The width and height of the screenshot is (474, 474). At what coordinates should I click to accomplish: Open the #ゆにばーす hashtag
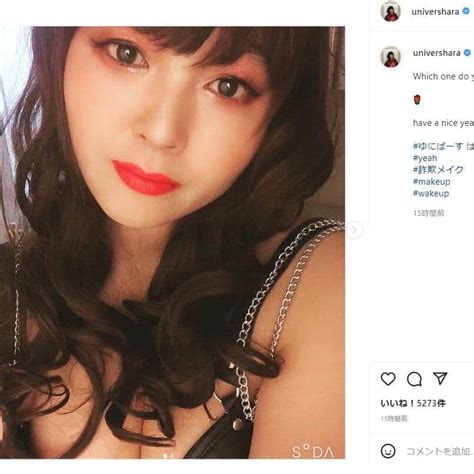[x=438, y=146]
